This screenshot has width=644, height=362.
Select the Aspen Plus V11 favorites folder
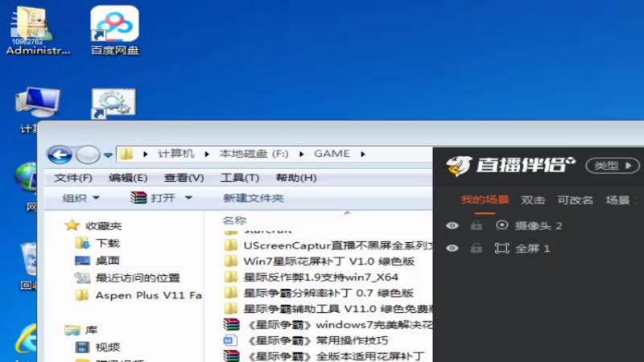click(x=149, y=295)
